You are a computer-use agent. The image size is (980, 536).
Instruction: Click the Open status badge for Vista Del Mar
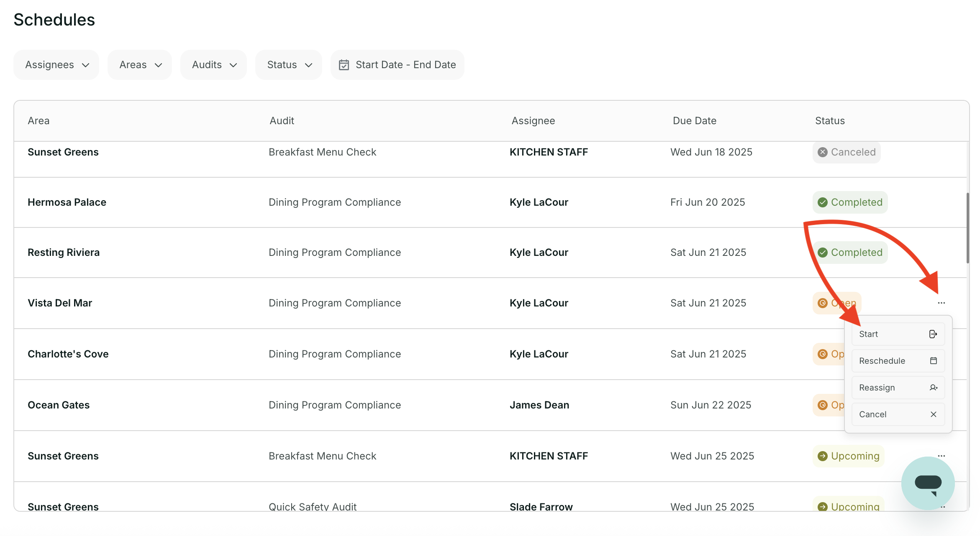(x=837, y=303)
